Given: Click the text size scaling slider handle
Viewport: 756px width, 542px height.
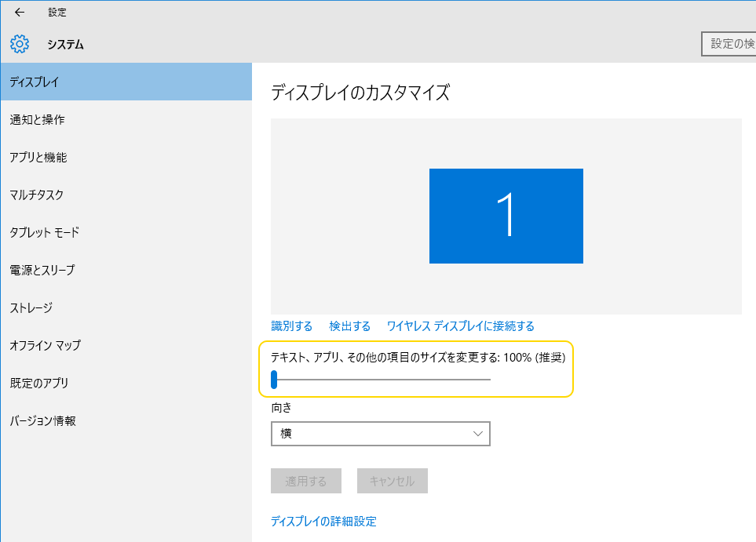Looking at the screenshot, I should [274, 380].
